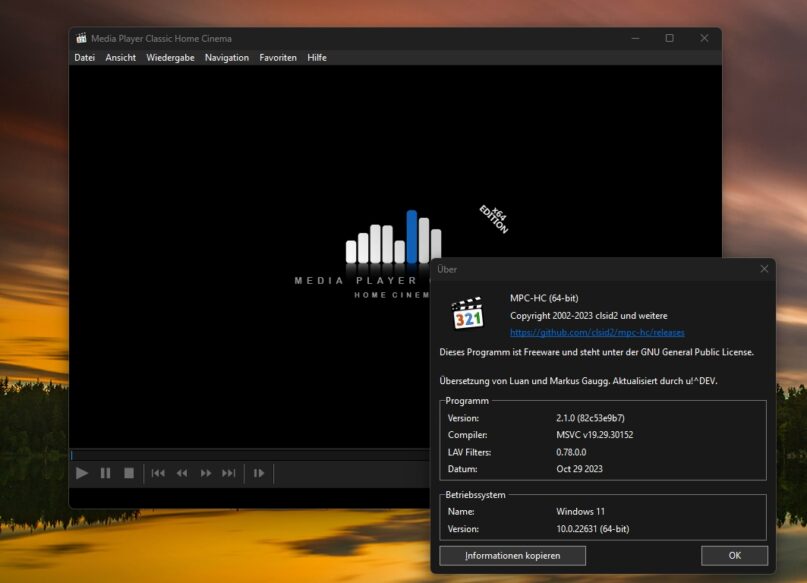Open the Ansicht menu
This screenshot has height=583, width=807.
pos(120,57)
